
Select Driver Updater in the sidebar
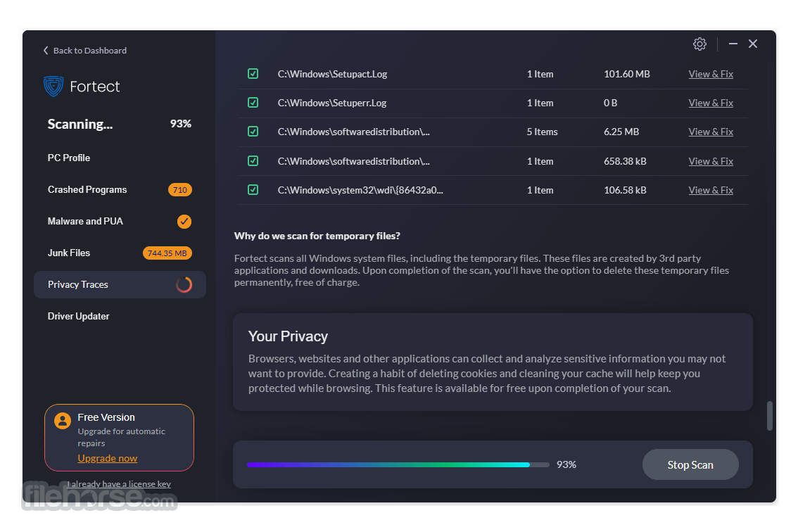tap(78, 316)
